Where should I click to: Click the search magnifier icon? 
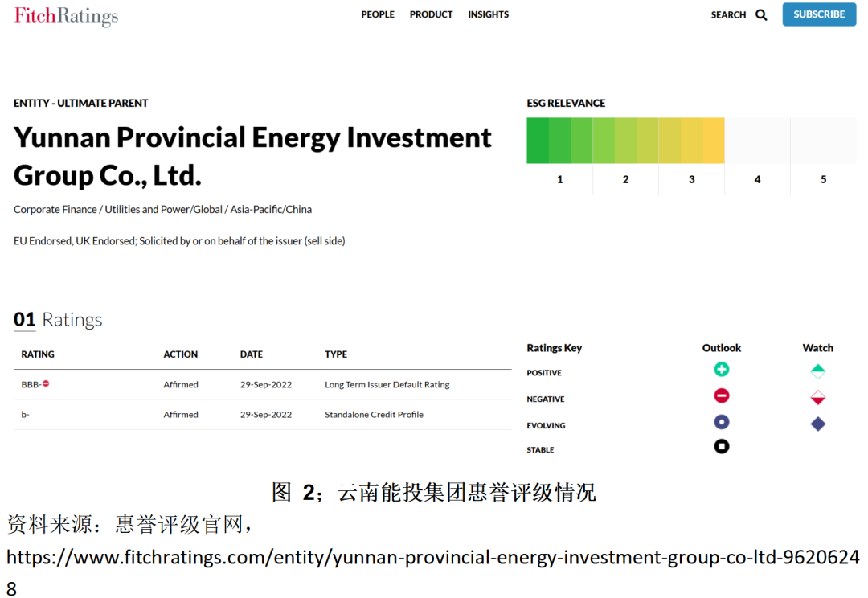click(761, 14)
